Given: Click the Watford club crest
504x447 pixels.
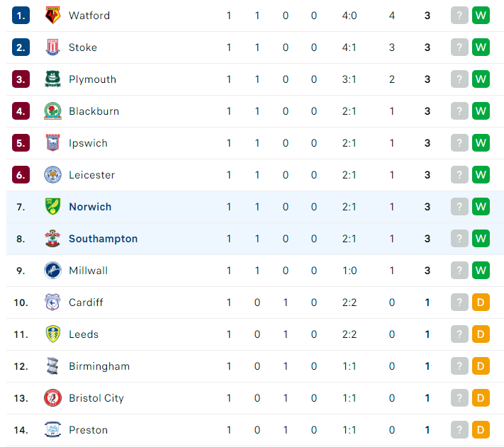Looking at the screenshot, I should point(52,16).
